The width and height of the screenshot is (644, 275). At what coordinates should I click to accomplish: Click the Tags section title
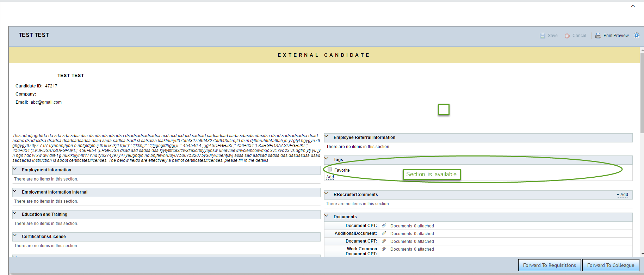338,160
